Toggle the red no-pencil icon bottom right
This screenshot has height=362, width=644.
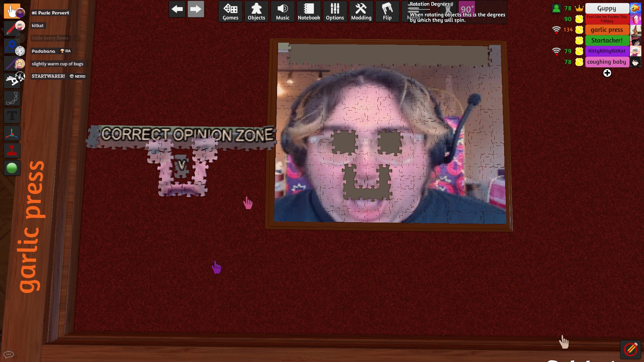click(x=630, y=350)
